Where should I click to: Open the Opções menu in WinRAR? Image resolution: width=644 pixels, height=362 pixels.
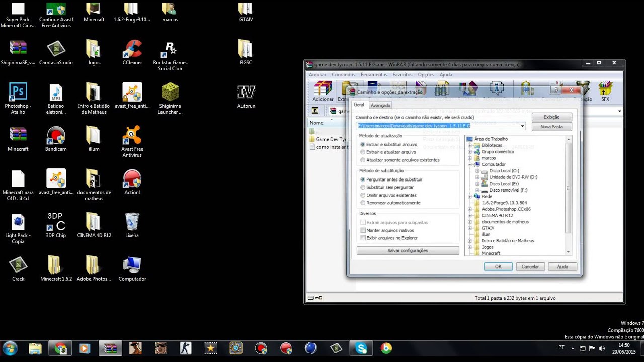pos(426,74)
